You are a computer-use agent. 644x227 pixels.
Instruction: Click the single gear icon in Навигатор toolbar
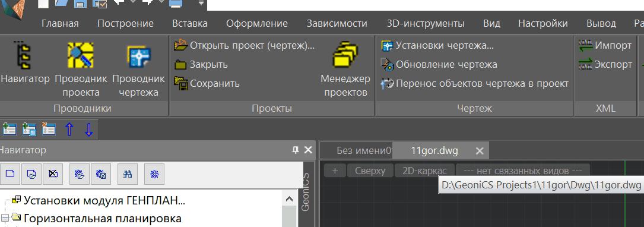[154, 174]
